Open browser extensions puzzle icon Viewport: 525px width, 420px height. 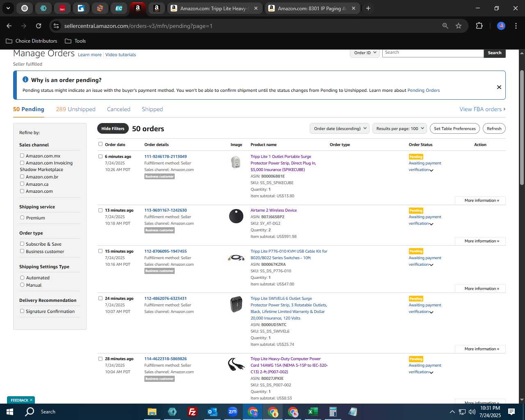[479, 26]
